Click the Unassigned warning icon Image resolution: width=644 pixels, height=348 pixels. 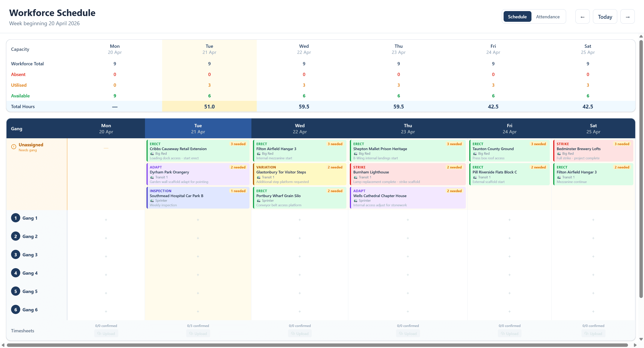coord(14,147)
